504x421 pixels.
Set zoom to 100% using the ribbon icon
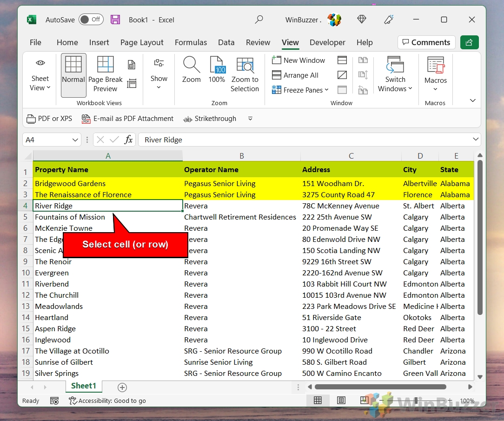(x=217, y=74)
